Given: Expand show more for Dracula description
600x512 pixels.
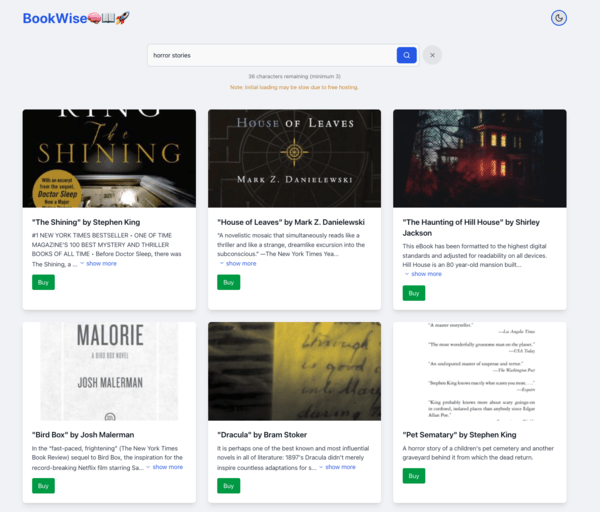Looking at the screenshot, I should pyautogui.click(x=337, y=467).
